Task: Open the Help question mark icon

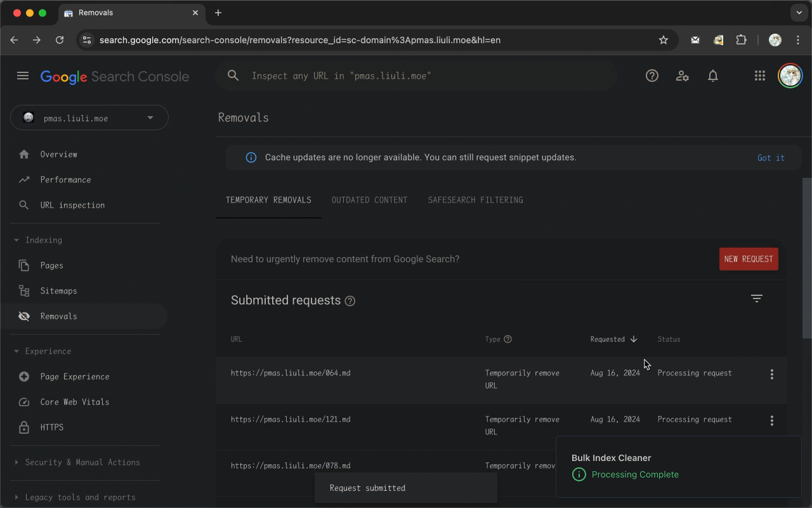Action: (x=652, y=76)
